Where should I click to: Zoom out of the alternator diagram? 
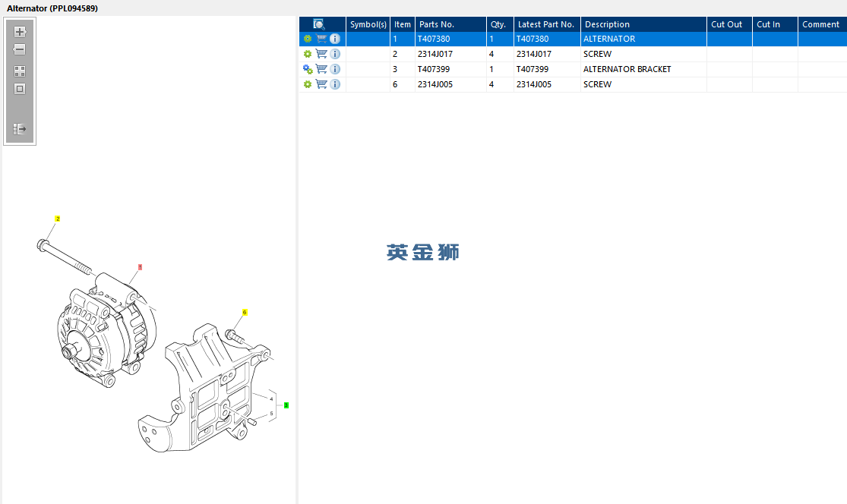[20, 49]
